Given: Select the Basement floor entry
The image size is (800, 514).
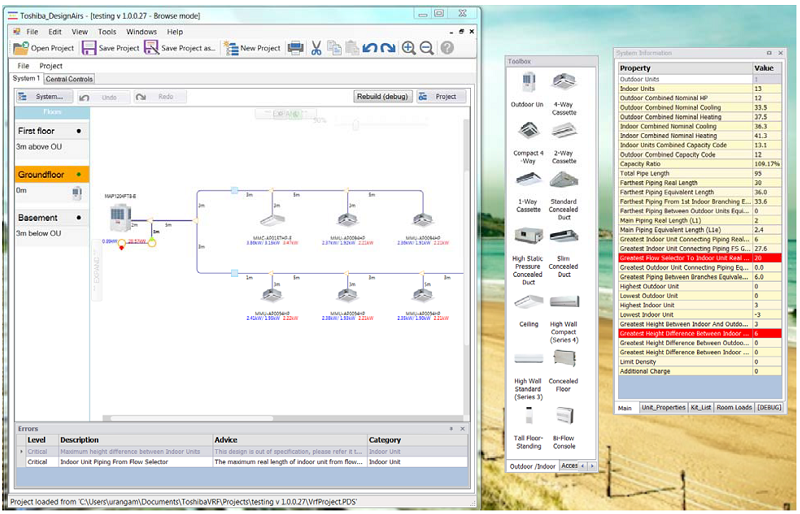Looking at the screenshot, I should click(x=52, y=217).
